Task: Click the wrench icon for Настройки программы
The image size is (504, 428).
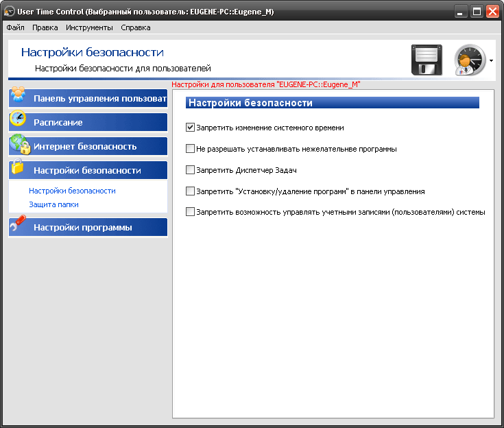Action: point(19,226)
